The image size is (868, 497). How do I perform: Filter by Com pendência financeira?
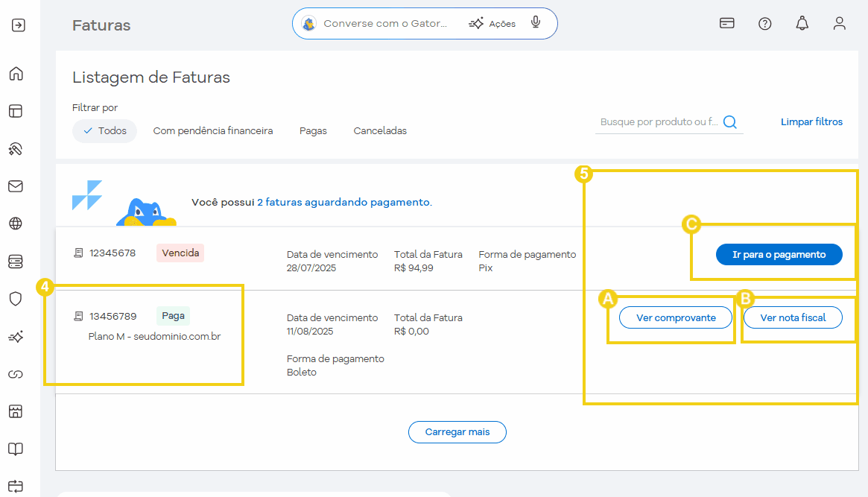tap(213, 131)
